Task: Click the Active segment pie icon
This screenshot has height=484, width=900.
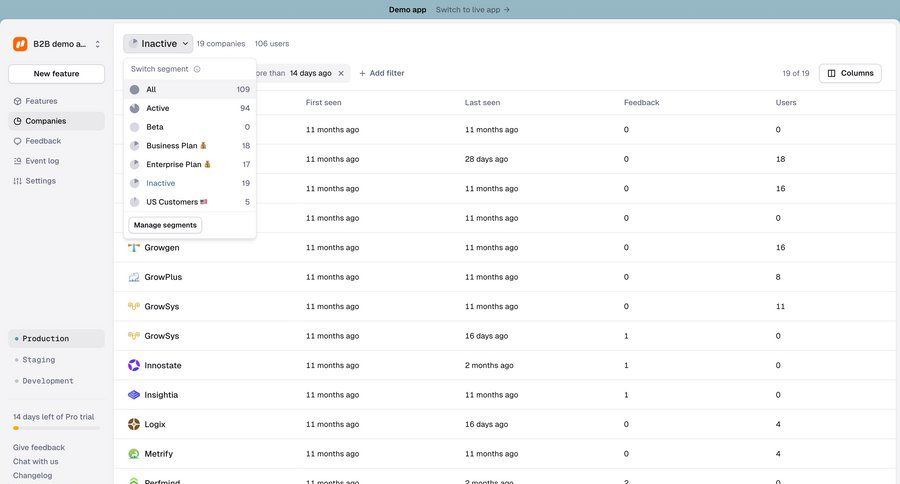Action: (134, 108)
